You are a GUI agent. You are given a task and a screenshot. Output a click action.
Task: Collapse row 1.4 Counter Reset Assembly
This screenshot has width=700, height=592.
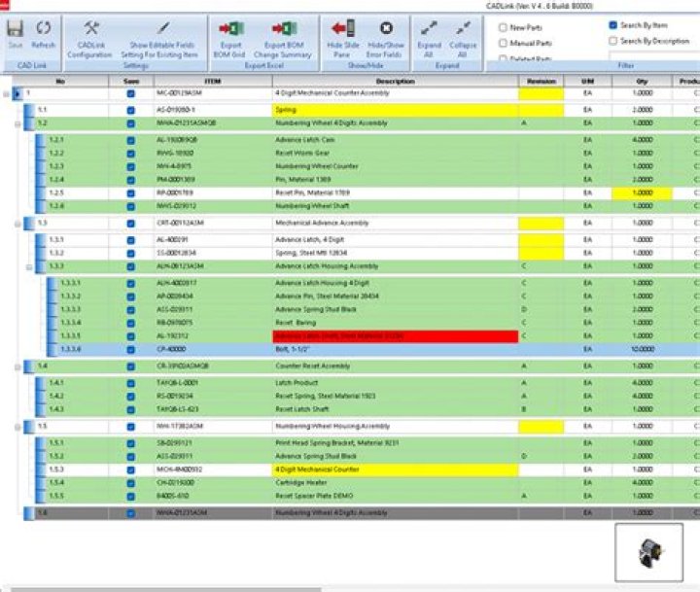coord(17,367)
